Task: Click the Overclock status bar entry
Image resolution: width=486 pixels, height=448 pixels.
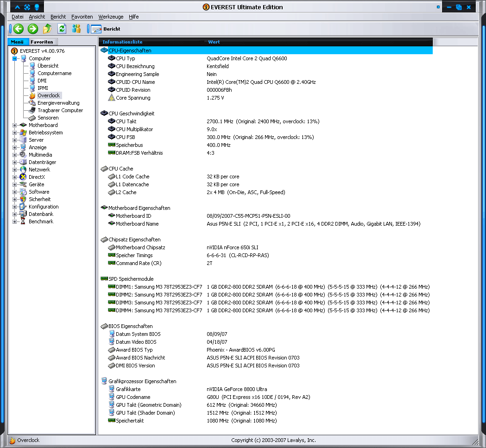Action: coord(25,440)
